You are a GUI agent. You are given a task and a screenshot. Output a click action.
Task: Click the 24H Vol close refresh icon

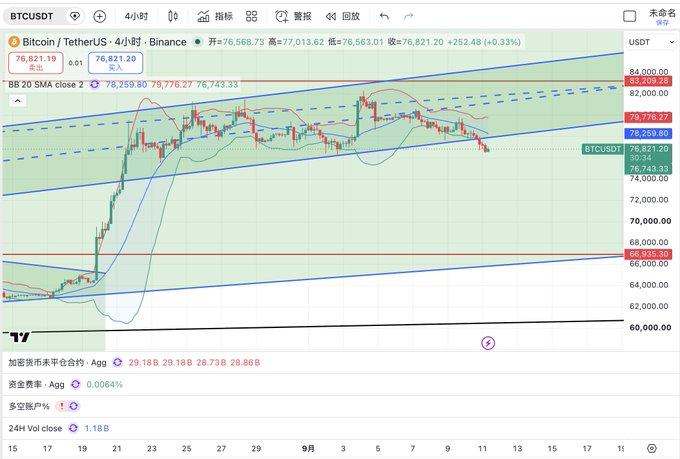[73, 428]
